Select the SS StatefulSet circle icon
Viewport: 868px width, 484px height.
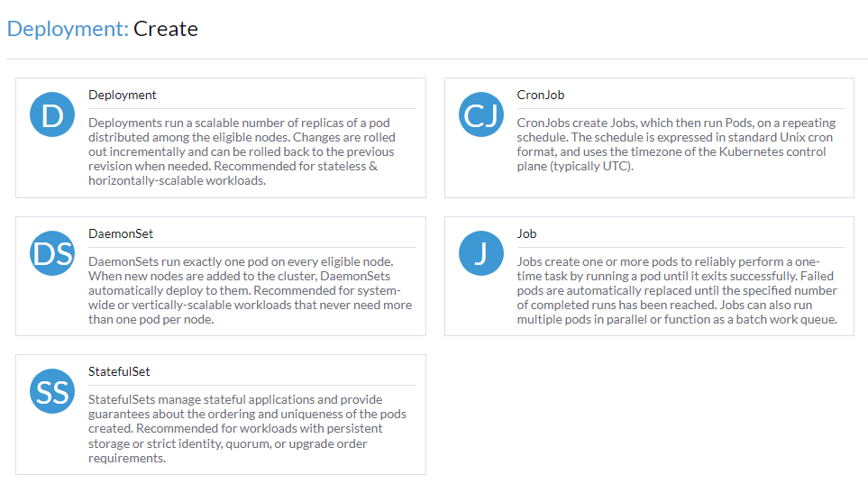click(52, 391)
